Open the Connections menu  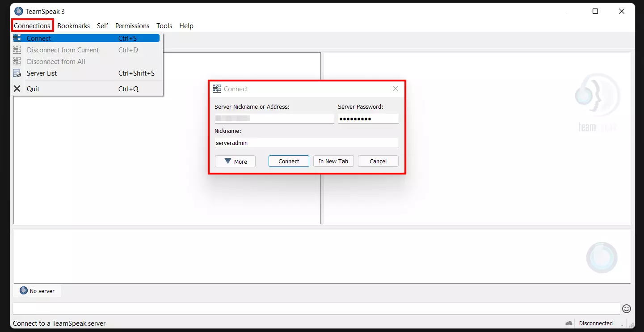point(32,26)
